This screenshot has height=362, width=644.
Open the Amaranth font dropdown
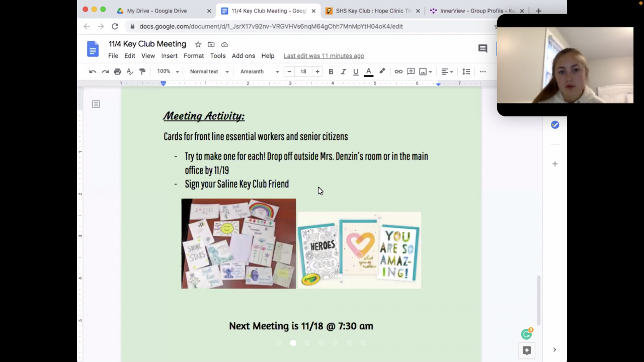[259, 72]
